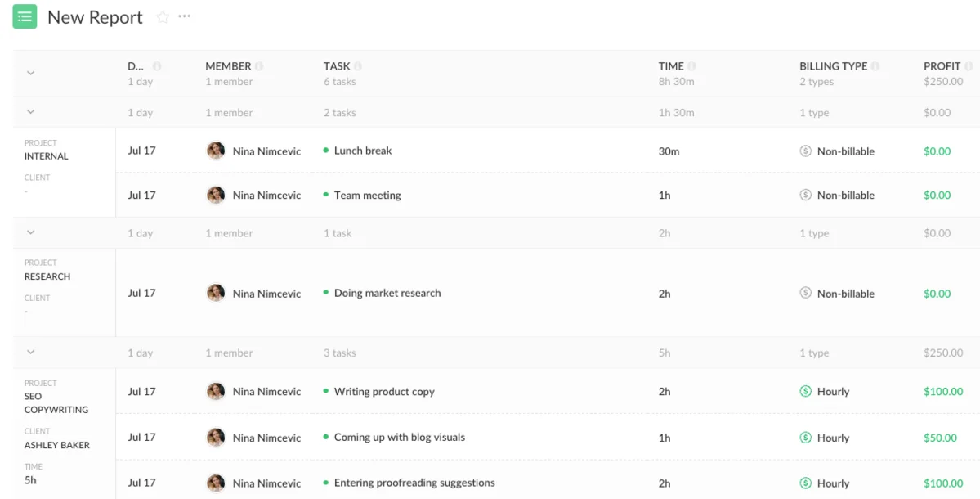The image size is (980, 499).
Task: Star the New Report as favorite
Action: pyautogui.click(x=163, y=17)
